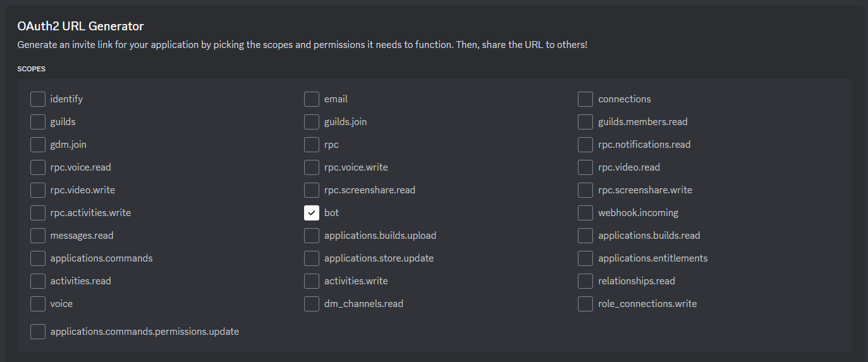Enable applications.commands.permissions.update scope
The image size is (868, 362).
click(38, 332)
